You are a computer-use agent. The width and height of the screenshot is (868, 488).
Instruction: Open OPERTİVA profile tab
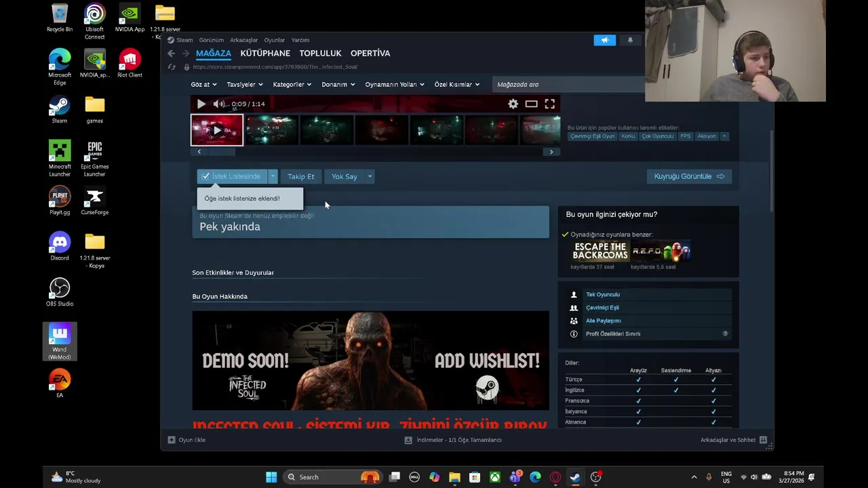(x=370, y=53)
